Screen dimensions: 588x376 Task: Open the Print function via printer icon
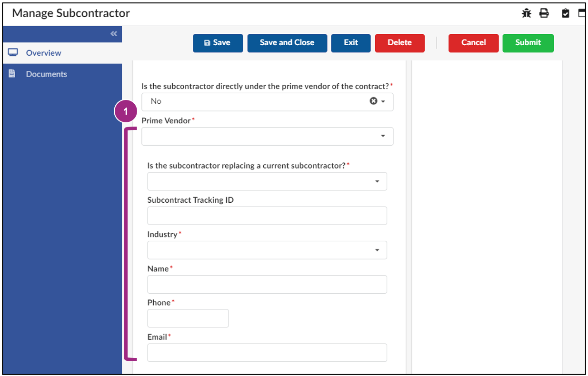click(x=544, y=13)
